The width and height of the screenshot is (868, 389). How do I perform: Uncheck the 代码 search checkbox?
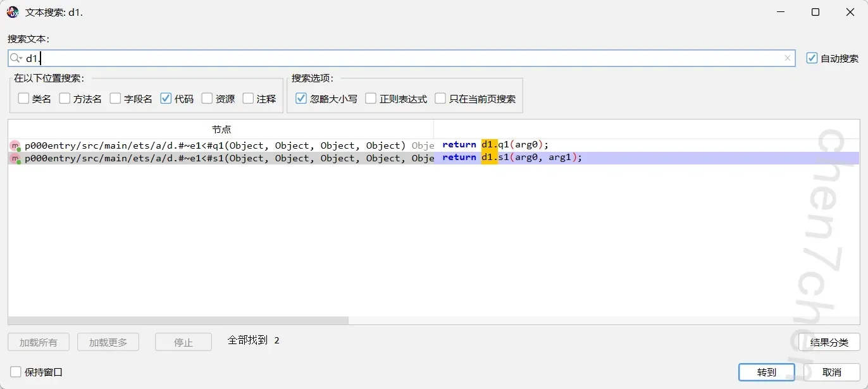[166, 99]
